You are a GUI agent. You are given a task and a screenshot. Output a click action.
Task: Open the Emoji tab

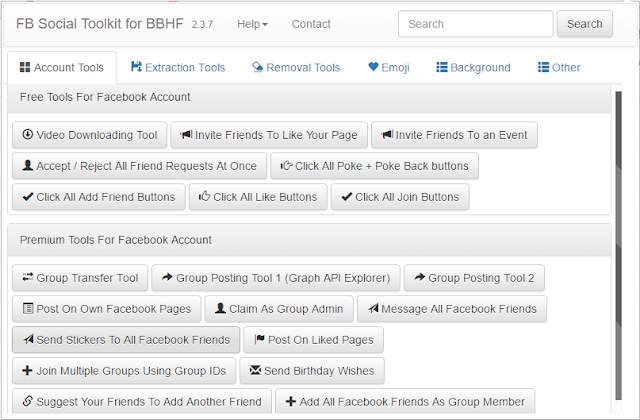(389, 68)
